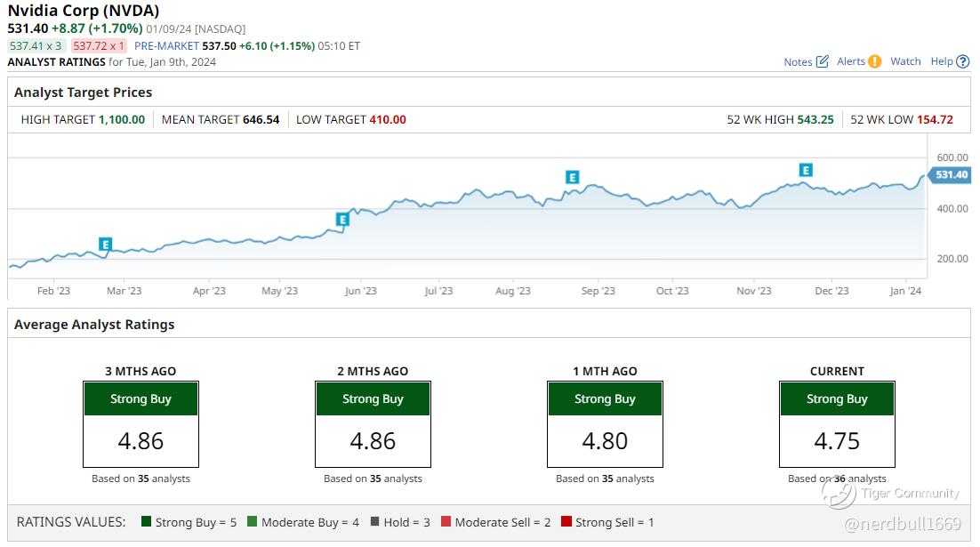Select the 1 MTH AGO Strong Buy box
The image size is (980, 547).
tap(605, 424)
